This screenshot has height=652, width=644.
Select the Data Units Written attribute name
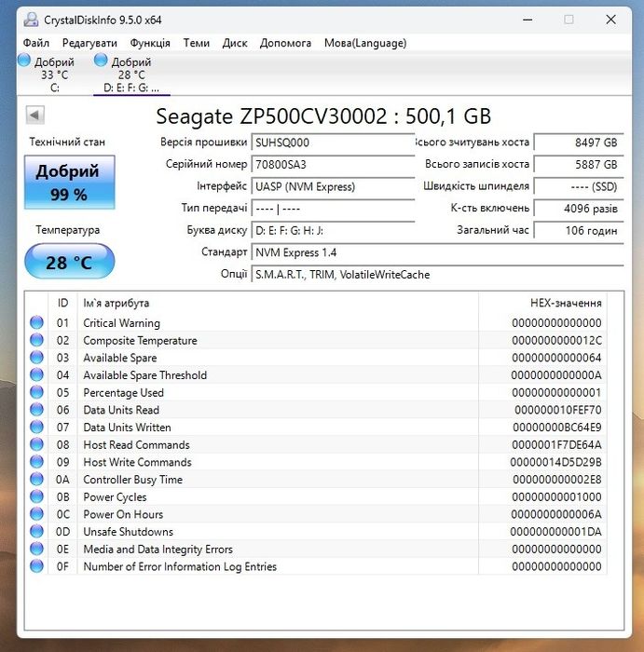pyautogui.click(x=127, y=427)
